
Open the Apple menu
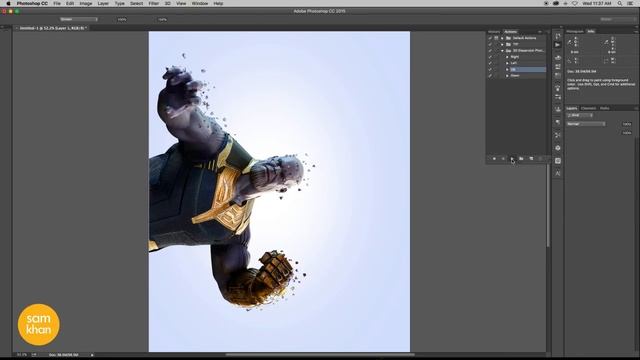pos(8,3)
